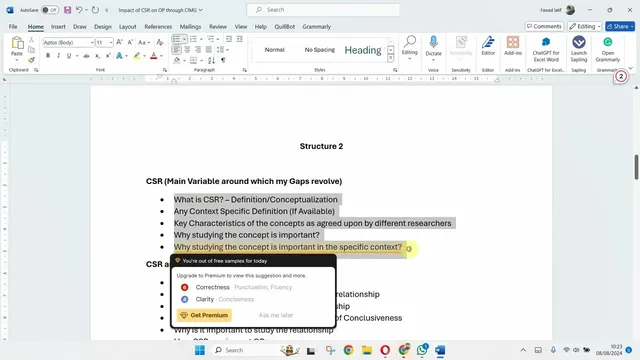The width and height of the screenshot is (640, 360).
Task: Decrease paragraph indent
Action: tap(229, 39)
